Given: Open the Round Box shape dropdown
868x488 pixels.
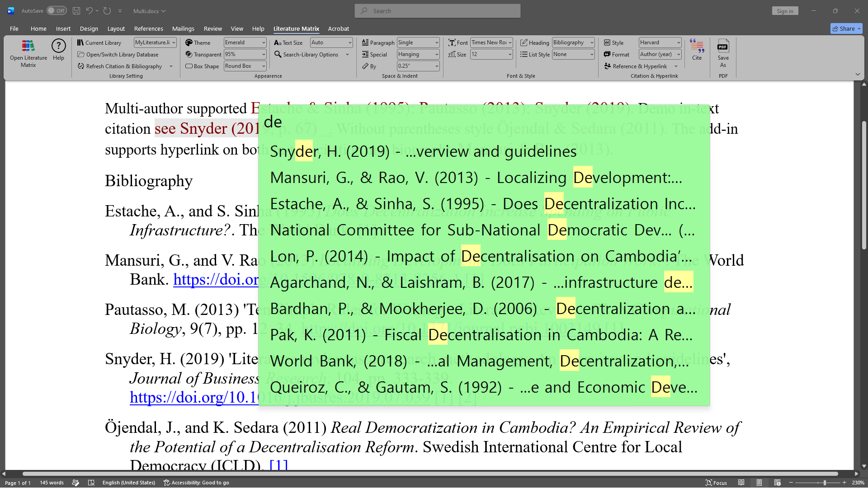Looking at the screenshot, I should pyautogui.click(x=245, y=66).
